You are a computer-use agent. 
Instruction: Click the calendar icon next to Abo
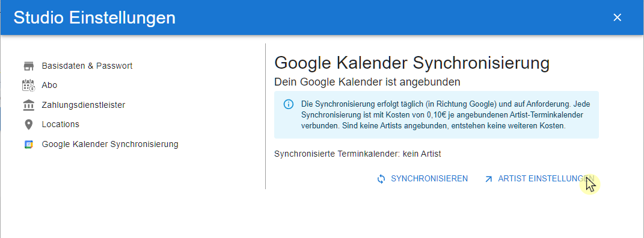[28, 85]
